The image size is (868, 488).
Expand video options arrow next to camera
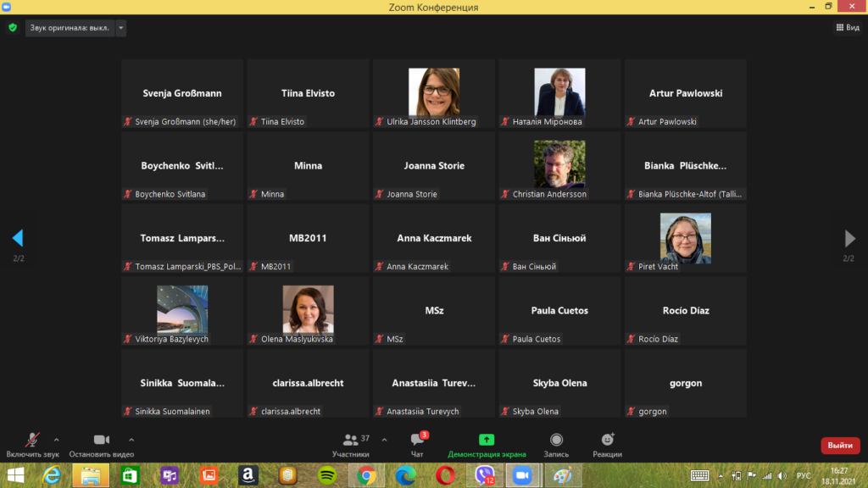(131, 440)
